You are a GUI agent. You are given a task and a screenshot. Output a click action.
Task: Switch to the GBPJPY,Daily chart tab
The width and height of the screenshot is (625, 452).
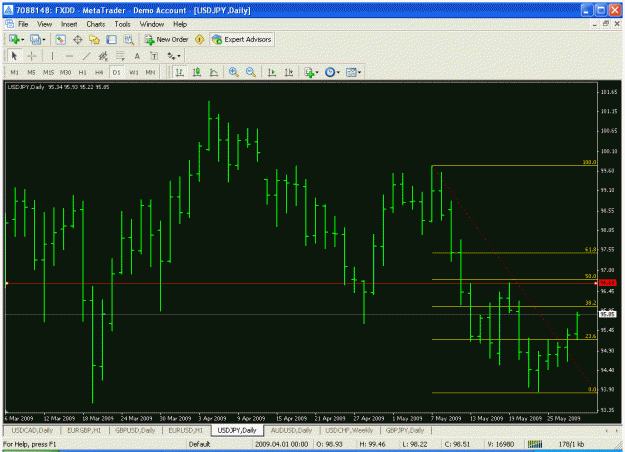[405, 430]
